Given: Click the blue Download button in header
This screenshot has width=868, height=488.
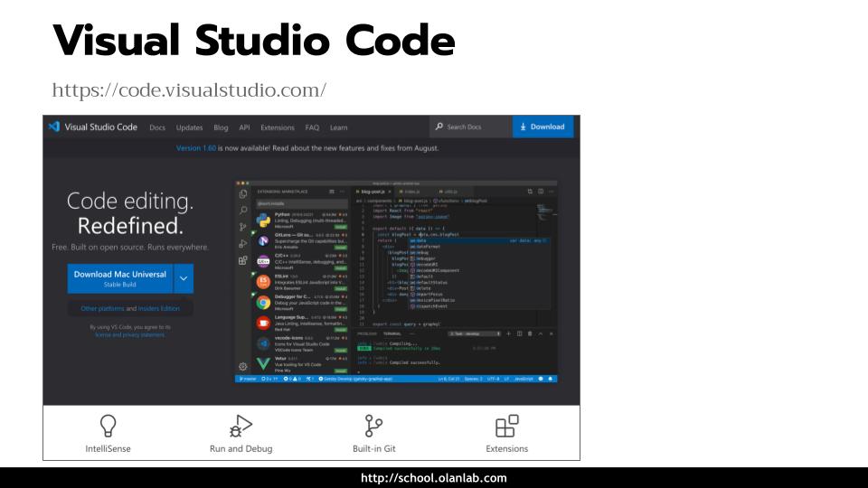Looking at the screenshot, I should [x=542, y=127].
